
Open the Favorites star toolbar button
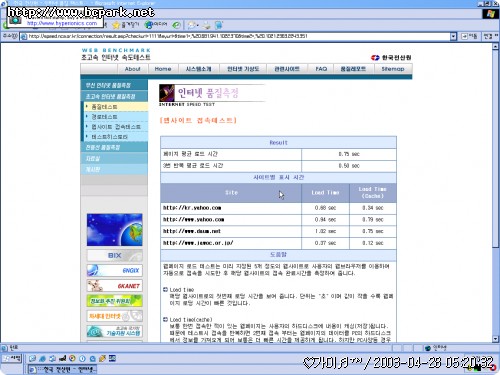126,25
